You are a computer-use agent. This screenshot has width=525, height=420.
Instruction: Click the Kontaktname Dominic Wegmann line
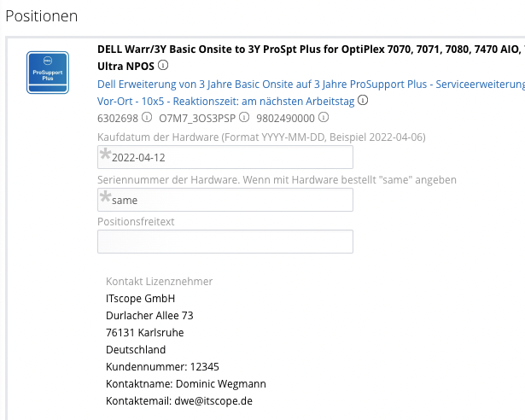(185, 383)
